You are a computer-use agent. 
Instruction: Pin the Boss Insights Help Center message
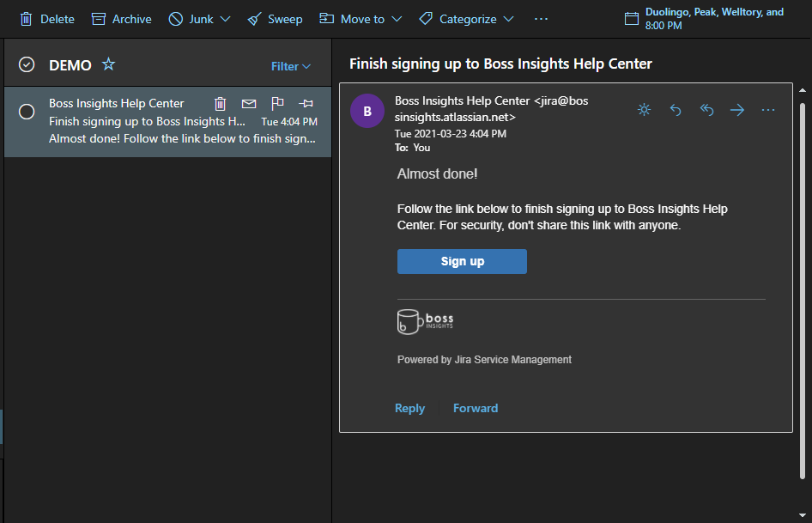306,104
